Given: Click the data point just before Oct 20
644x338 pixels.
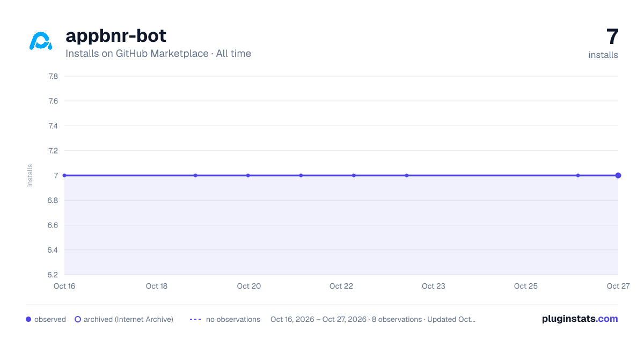Looking at the screenshot, I should tap(195, 175).
